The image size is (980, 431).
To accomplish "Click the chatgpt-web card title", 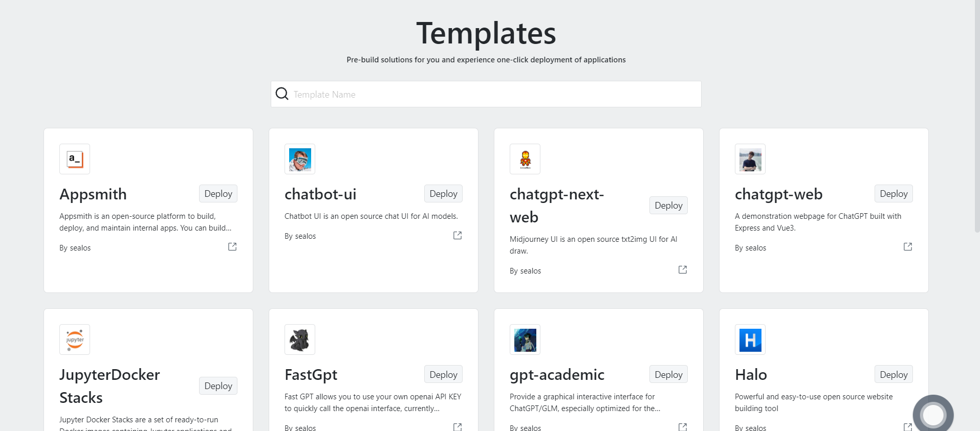I will coord(779,194).
